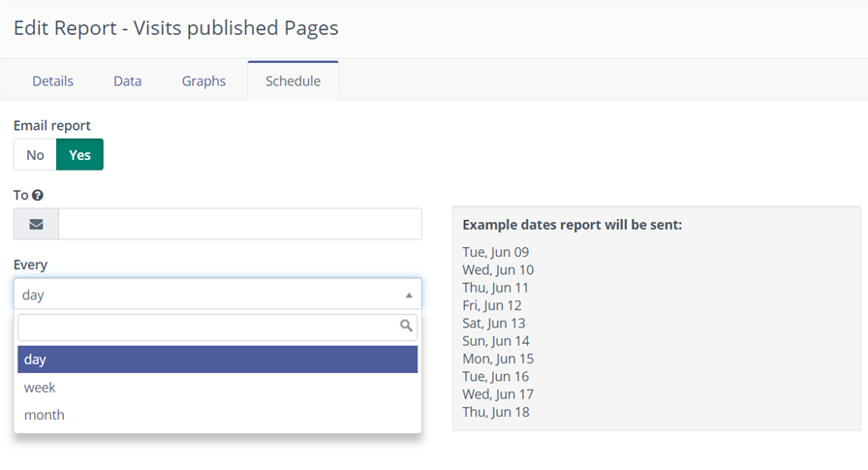Click into the To email address field

point(239,224)
